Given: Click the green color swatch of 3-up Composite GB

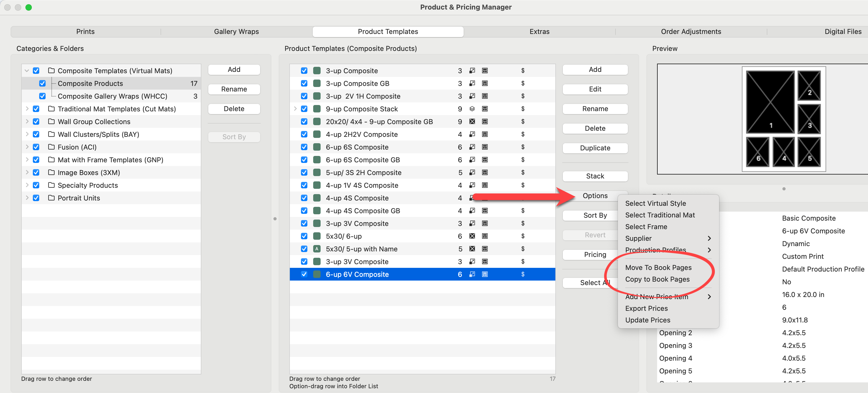Looking at the screenshot, I should coord(317,83).
